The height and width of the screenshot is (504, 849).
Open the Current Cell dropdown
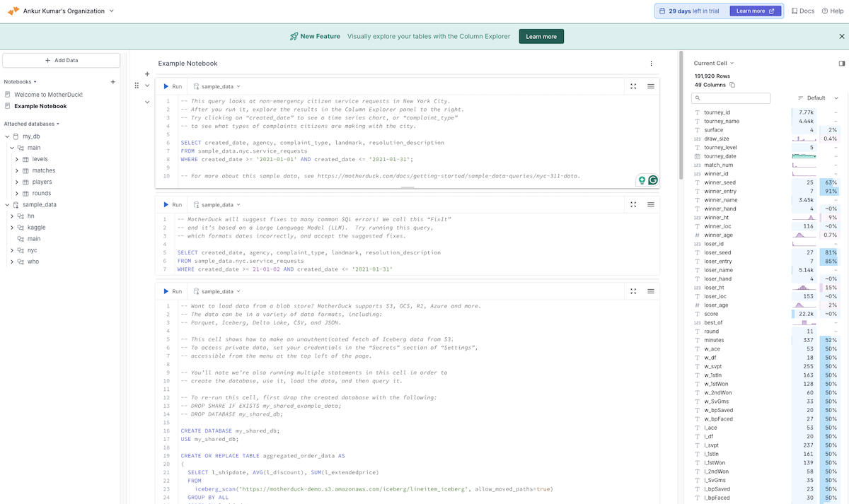coord(714,64)
